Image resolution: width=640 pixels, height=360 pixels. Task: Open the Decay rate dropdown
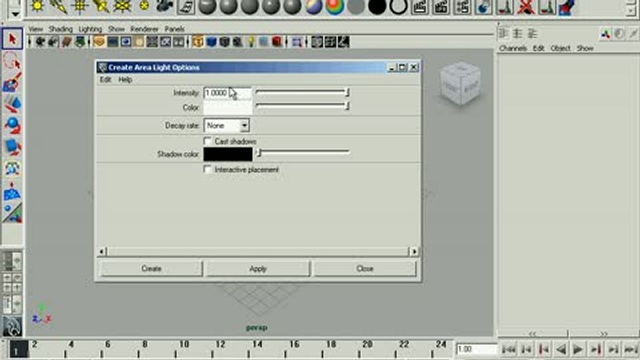pos(227,126)
